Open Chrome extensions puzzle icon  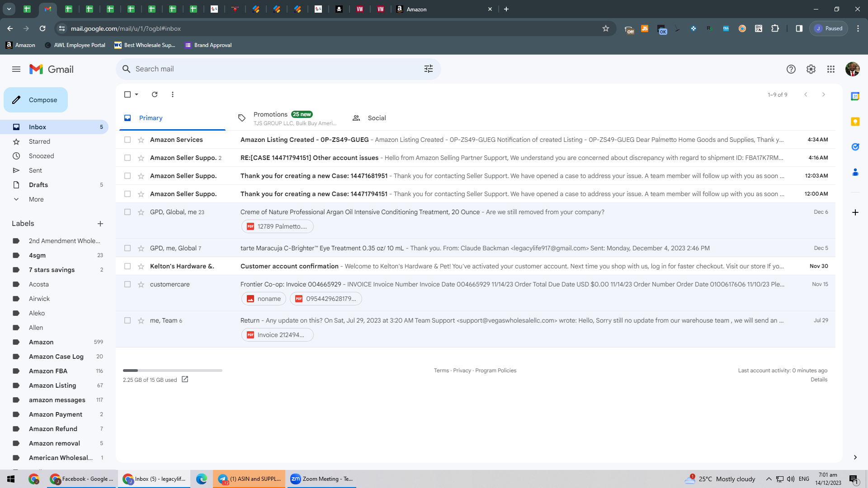[775, 28]
